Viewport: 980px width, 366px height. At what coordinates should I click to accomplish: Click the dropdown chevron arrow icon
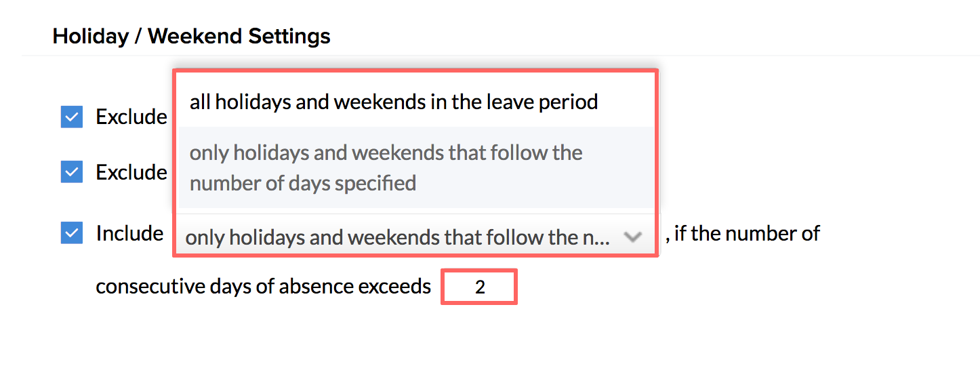(632, 237)
